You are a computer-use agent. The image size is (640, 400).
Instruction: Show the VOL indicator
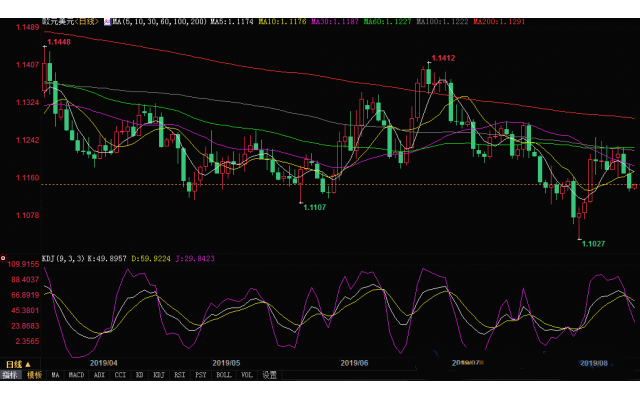(246, 375)
